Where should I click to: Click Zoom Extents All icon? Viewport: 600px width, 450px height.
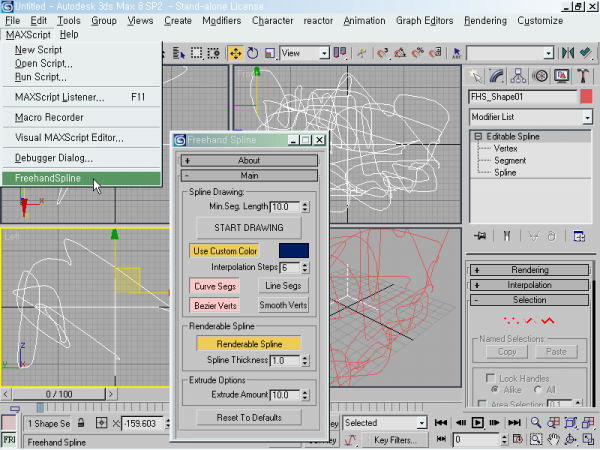[588, 423]
